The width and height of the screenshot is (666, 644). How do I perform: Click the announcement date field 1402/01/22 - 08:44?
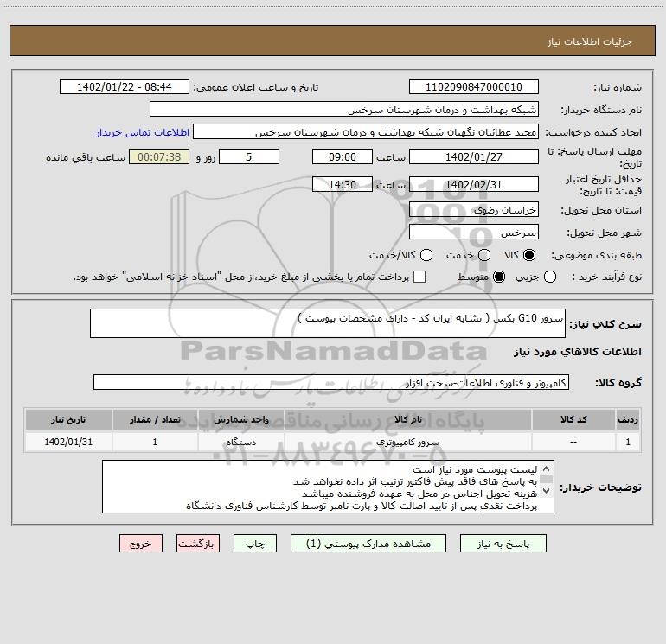[x=125, y=87]
